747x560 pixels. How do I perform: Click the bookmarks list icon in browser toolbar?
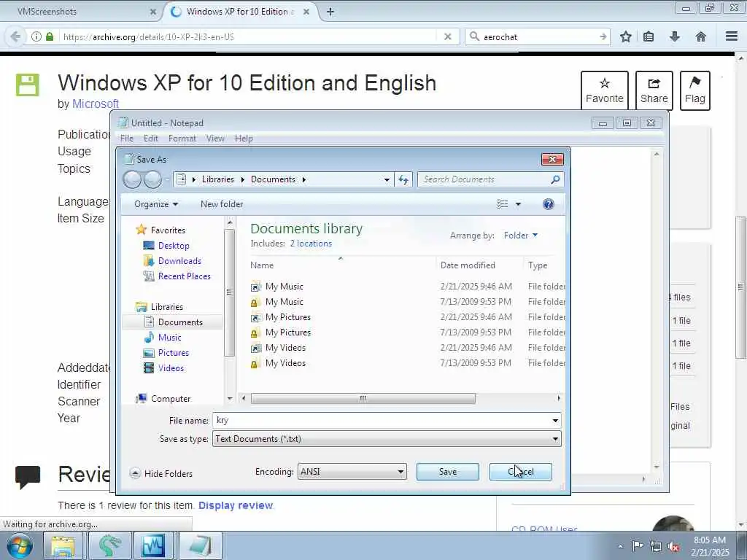[x=649, y=36]
